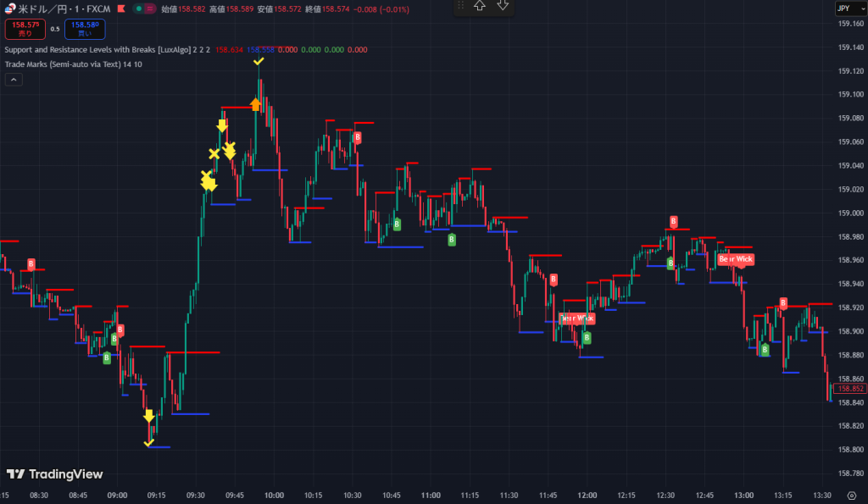Click the red B break marker near 12:30
Image resolution: width=868 pixels, height=504 pixels.
[674, 222]
